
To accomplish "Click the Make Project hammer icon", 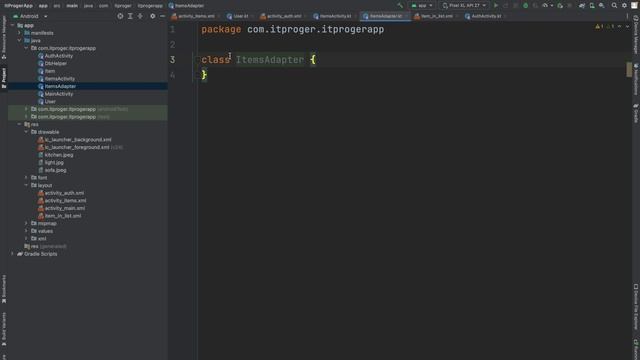I will pos(400,5).
